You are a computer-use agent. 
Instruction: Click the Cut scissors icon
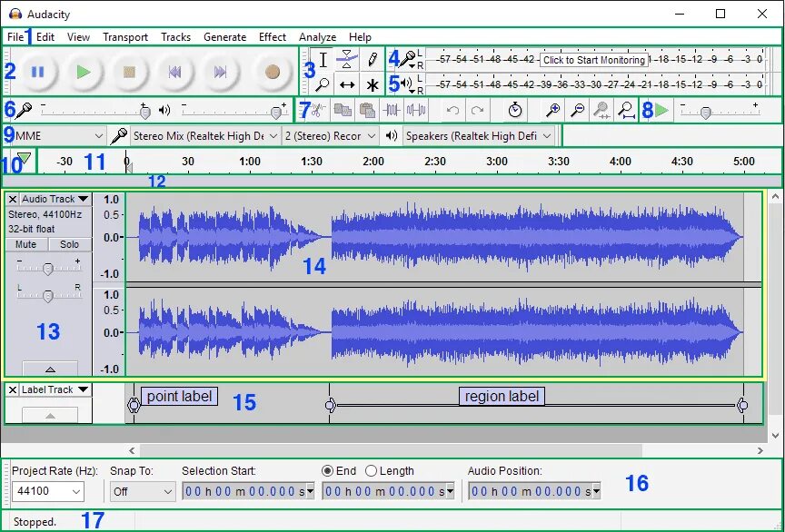point(318,110)
